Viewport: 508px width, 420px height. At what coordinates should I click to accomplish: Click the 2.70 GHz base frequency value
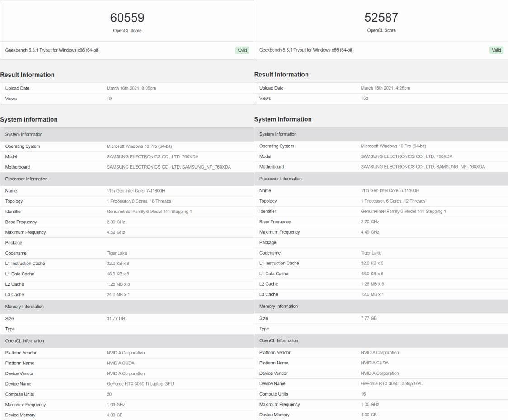pos(370,222)
